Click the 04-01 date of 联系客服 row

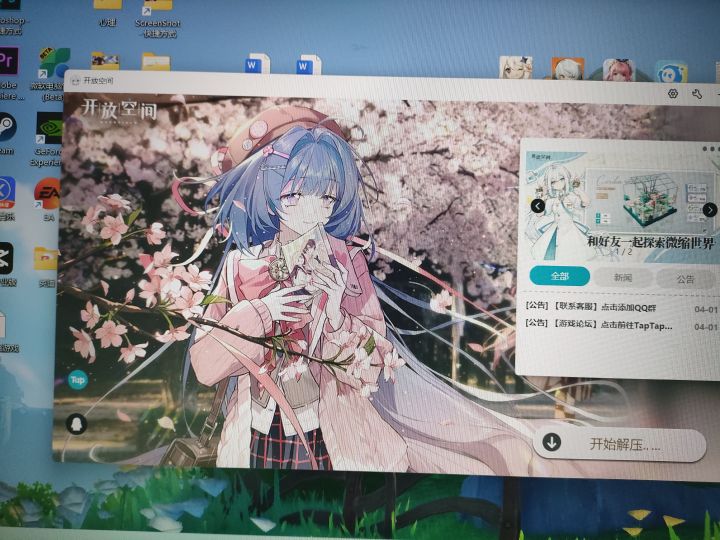(706, 309)
